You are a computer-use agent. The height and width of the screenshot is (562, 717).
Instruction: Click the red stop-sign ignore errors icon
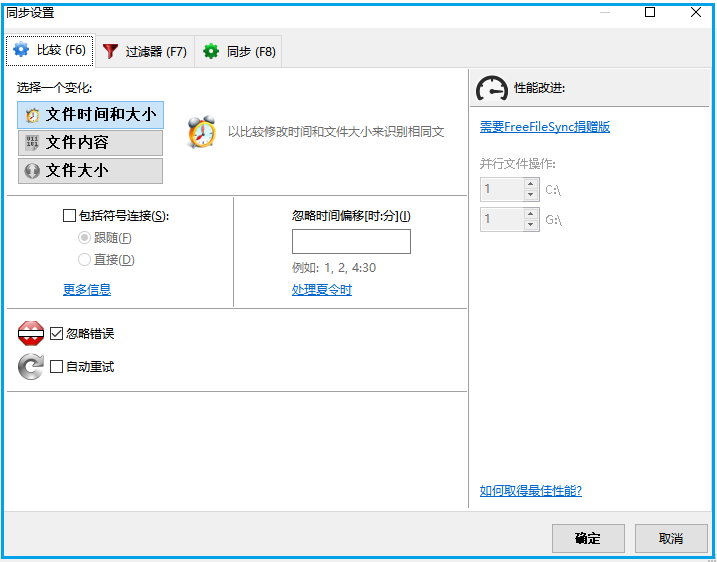click(31, 333)
